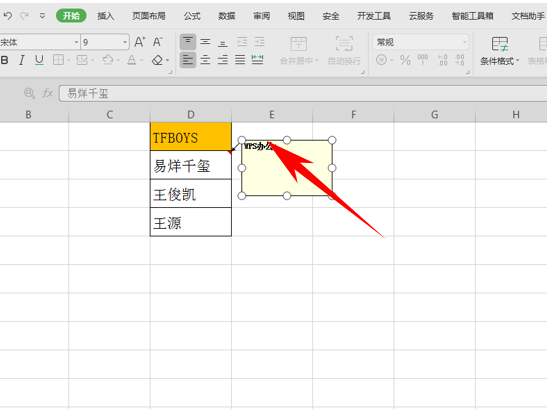The image size is (547, 409).
Task: Open the 开发工具 tab
Action: coord(374,16)
